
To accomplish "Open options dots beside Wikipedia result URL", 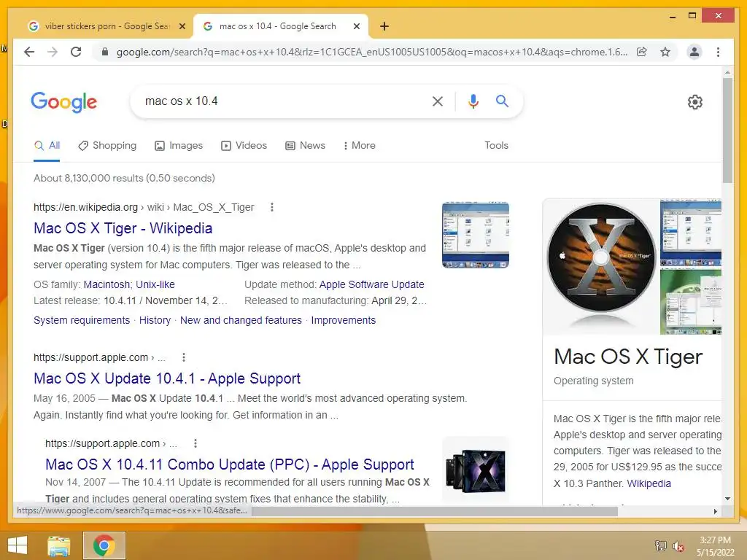I will coord(272,207).
